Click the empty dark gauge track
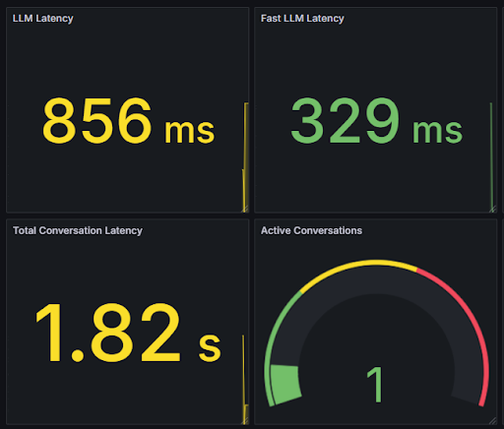504x429 pixels. click(377, 278)
